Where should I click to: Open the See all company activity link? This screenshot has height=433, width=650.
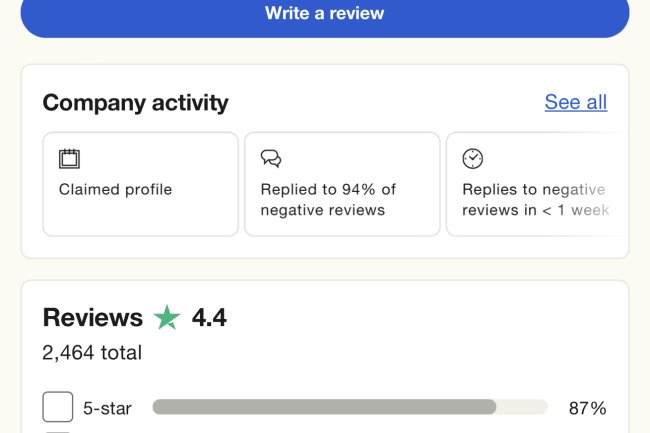(x=575, y=102)
